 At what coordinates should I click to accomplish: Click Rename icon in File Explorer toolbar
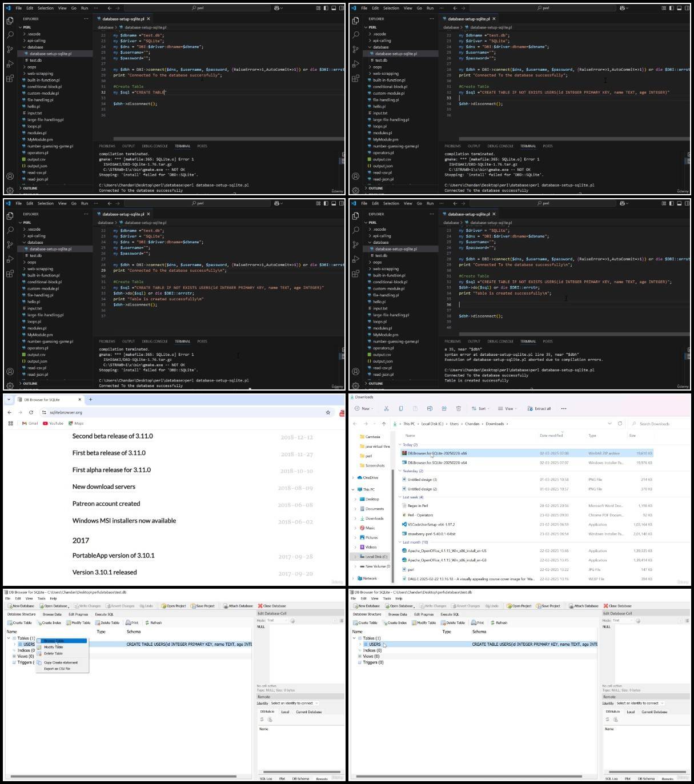point(430,408)
